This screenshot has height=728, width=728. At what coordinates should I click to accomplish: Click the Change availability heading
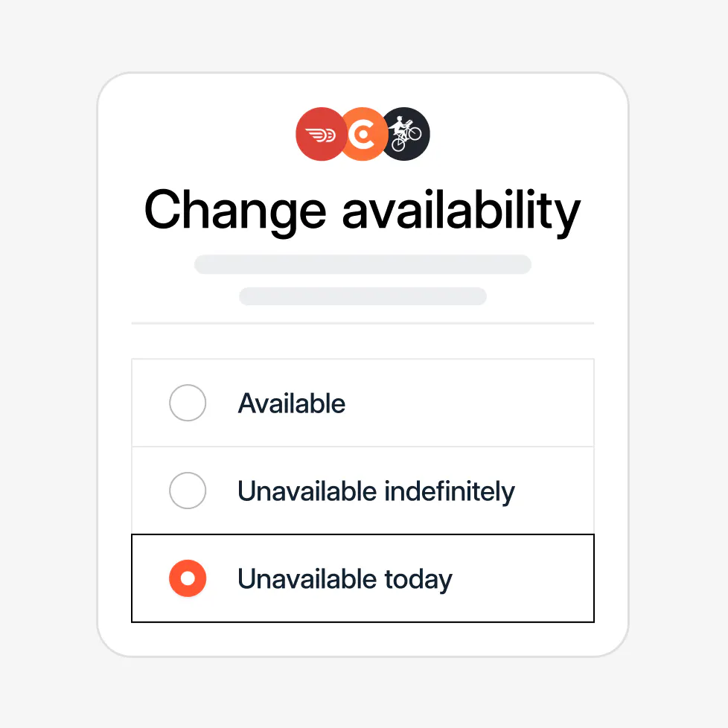point(363,211)
